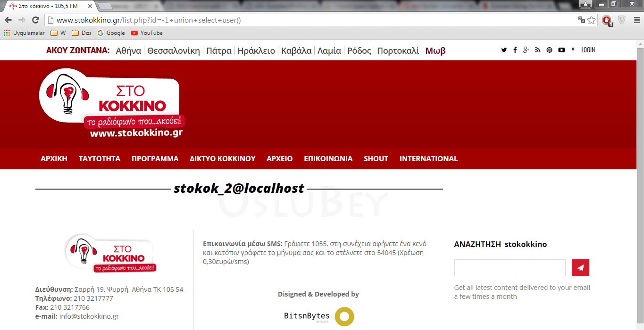
Task: Listen live to Ηράκλειο station
Action: click(x=256, y=51)
